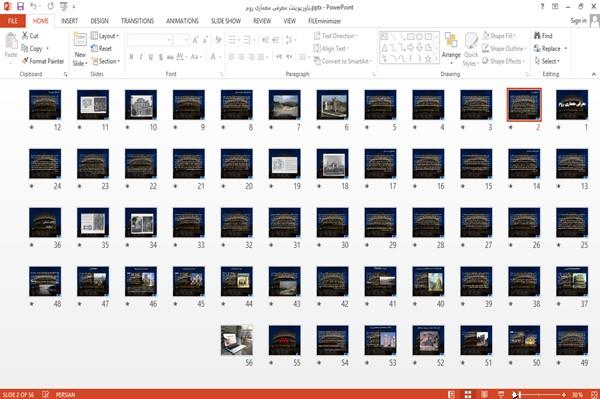The image size is (600, 399).
Task: Click the Copy icon in Clipboard
Action: click(x=25, y=48)
